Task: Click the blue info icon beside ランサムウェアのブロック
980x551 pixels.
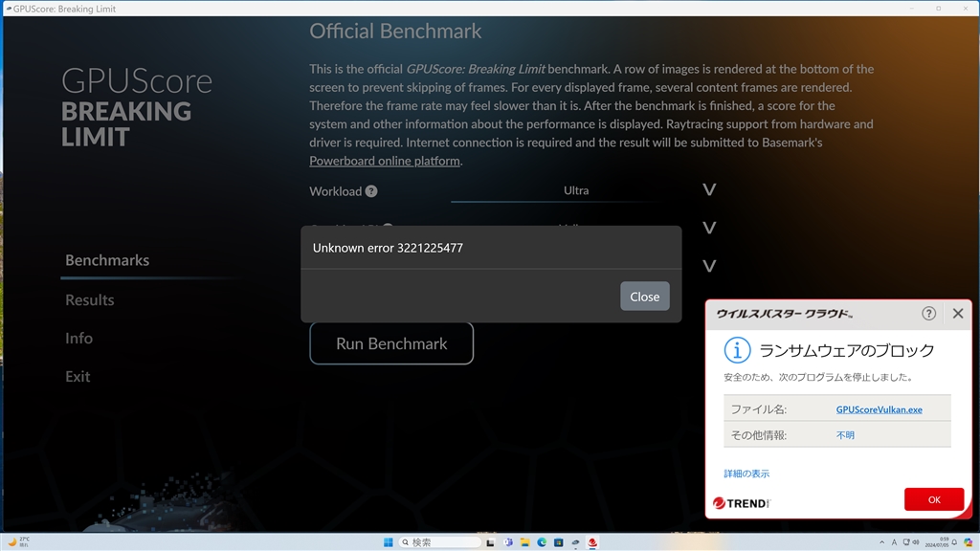Action: (x=737, y=350)
